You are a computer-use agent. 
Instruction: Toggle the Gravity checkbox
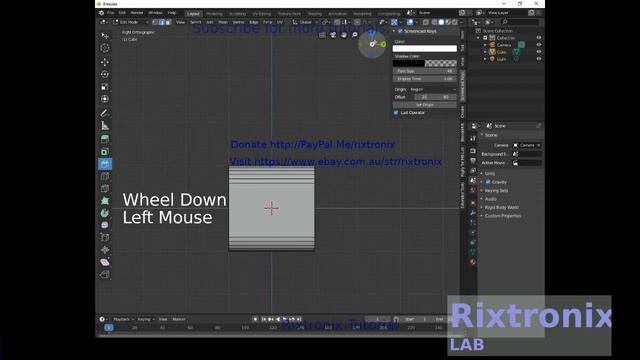point(488,182)
